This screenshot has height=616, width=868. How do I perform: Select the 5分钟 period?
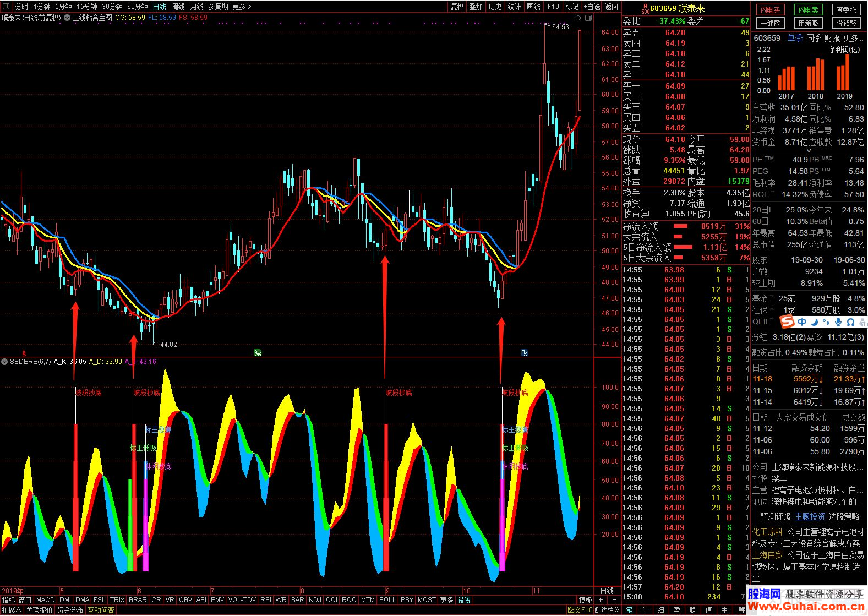pos(63,7)
